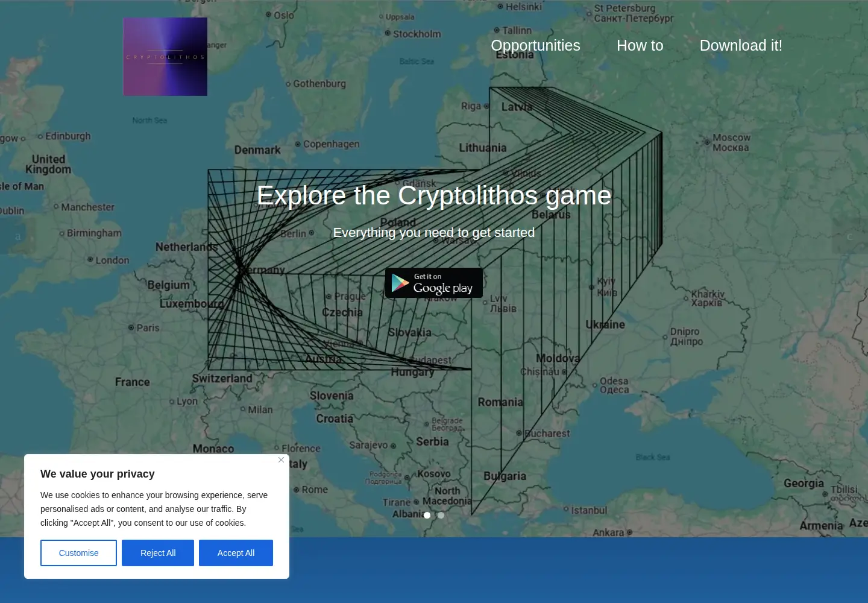Close the cookie privacy banner
This screenshot has width=868, height=603.
(281, 460)
